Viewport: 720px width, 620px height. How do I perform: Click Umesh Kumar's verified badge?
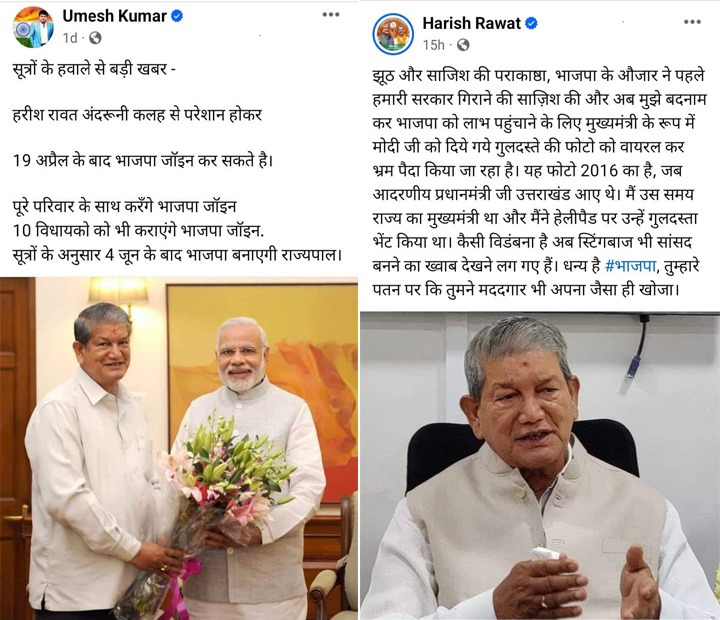(x=177, y=16)
